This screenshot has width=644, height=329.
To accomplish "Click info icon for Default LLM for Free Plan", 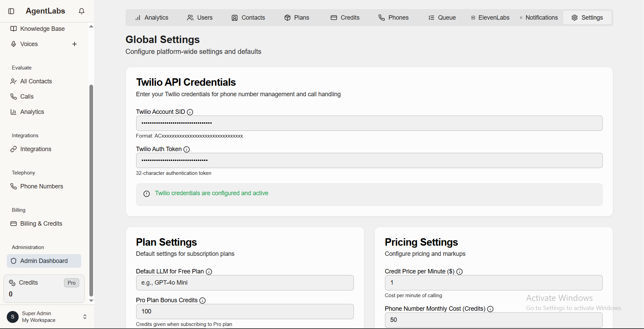I will pos(209,272).
